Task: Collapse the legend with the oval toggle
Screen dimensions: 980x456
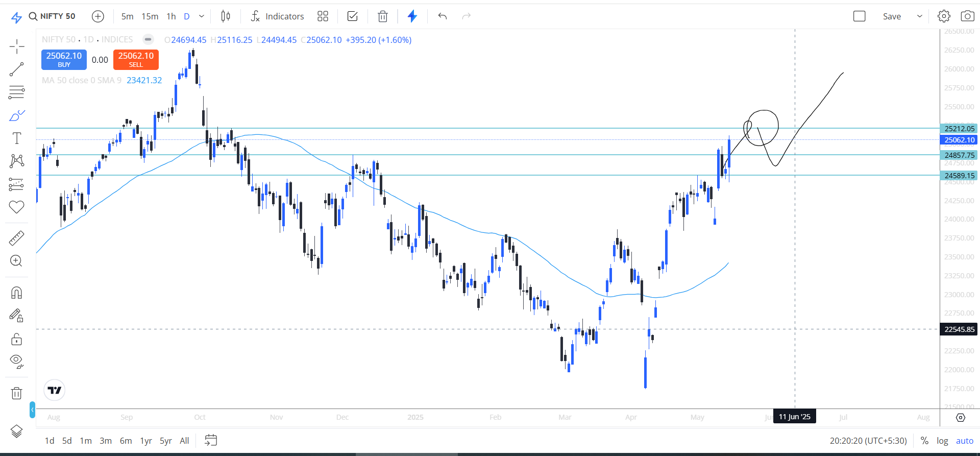Action: (148, 39)
